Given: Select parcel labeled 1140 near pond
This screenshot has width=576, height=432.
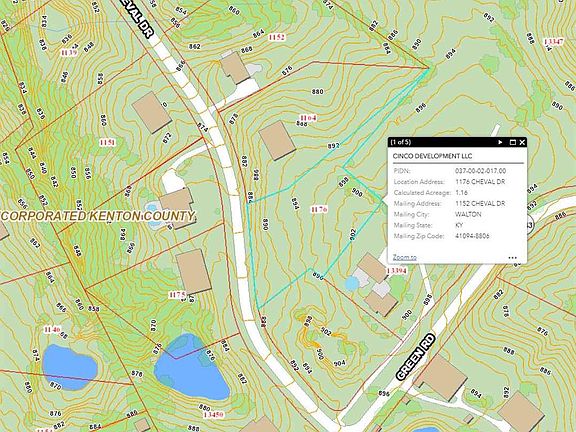Looking at the screenshot, I should (52, 329).
